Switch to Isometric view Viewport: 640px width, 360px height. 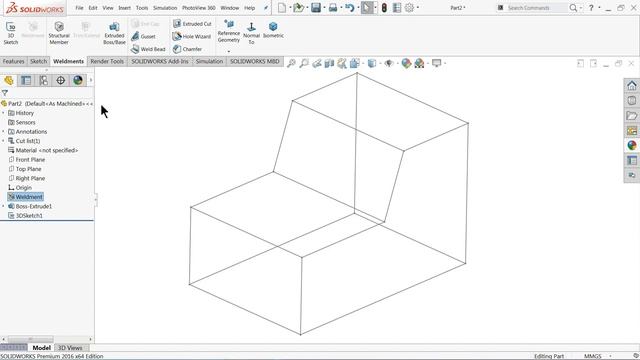pos(273,30)
